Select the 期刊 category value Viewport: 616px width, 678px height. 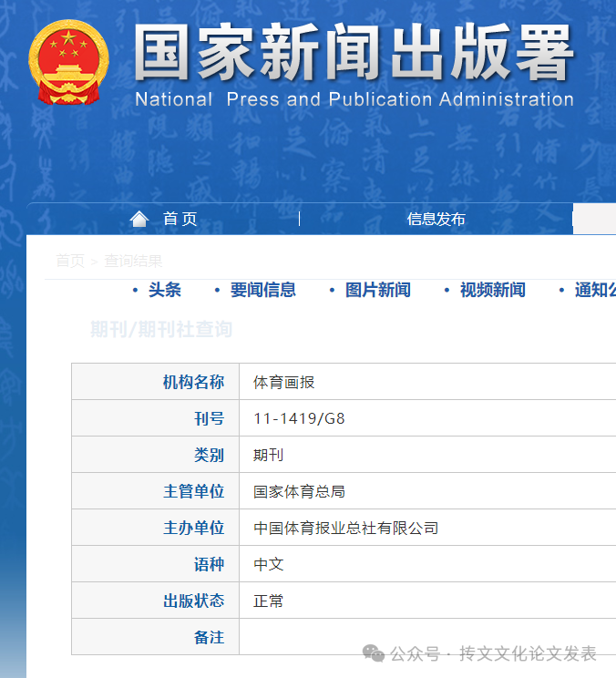point(269,455)
